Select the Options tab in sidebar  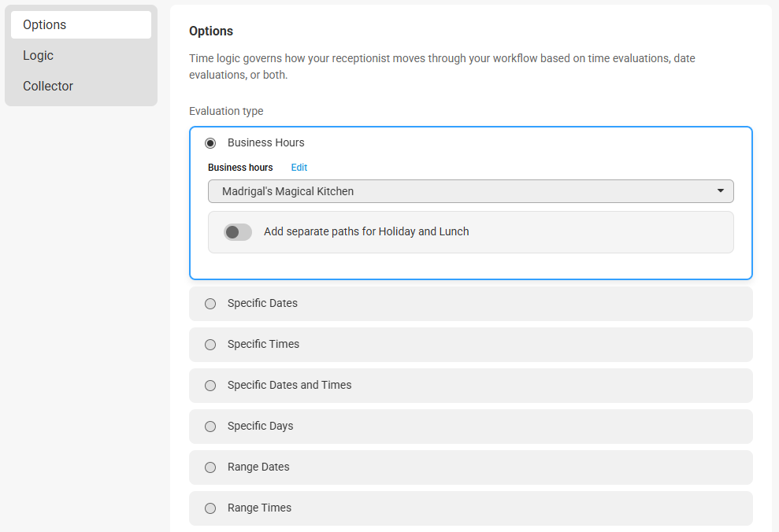pos(81,25)
